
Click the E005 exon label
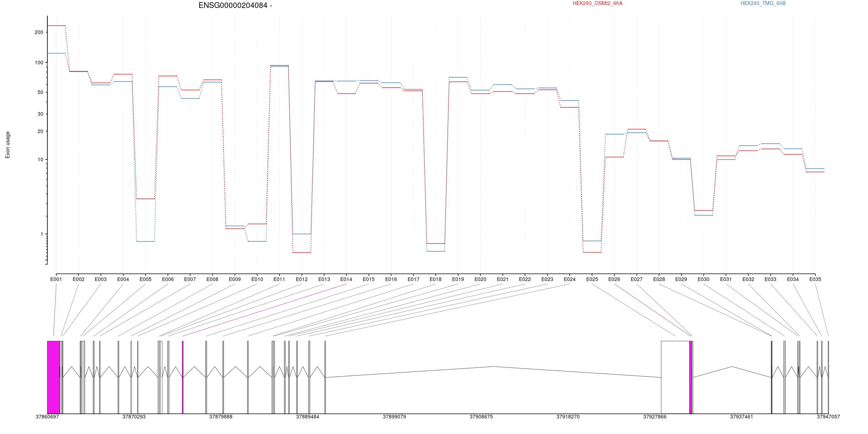(145, 279)
